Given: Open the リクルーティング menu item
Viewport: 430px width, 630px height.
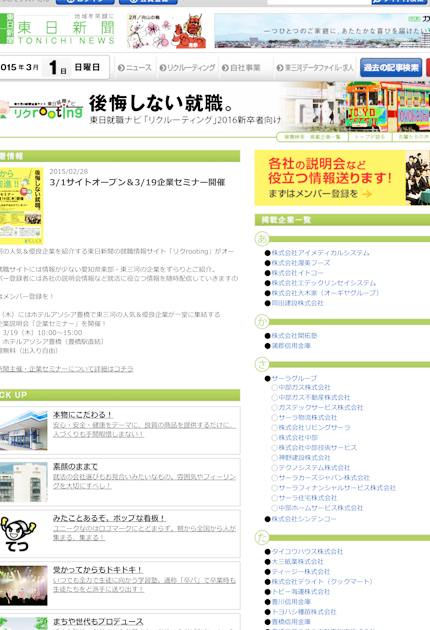Looking at the screenshot, I should pyautogui.click(x=187, y=68).
